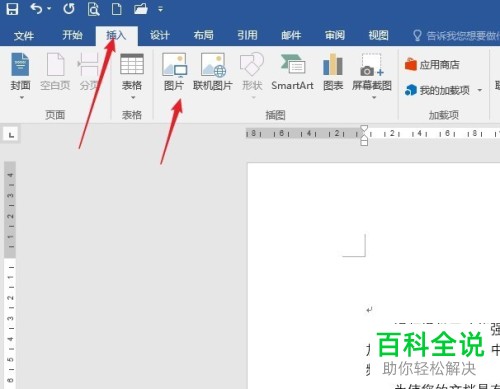Click 我的加载项 My Add-ins
Image resolution: width=500 pixels, height=389 pixels.
click(437, 90)
